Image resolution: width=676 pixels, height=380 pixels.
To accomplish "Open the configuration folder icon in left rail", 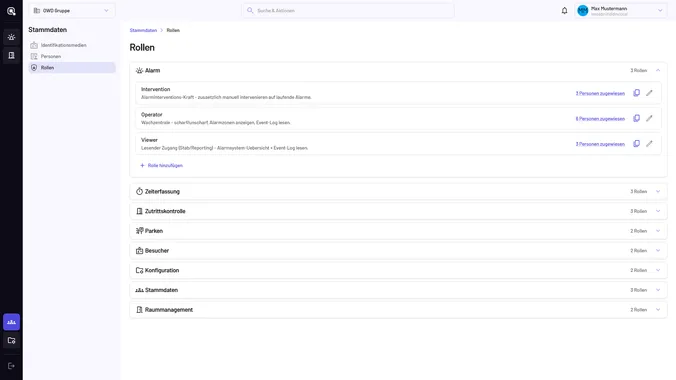I will click(x=11, y=340).
